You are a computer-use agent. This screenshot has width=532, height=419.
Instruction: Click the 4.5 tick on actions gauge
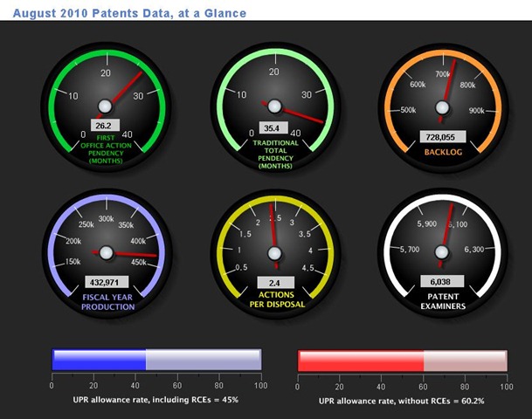[x=308, y=268]
